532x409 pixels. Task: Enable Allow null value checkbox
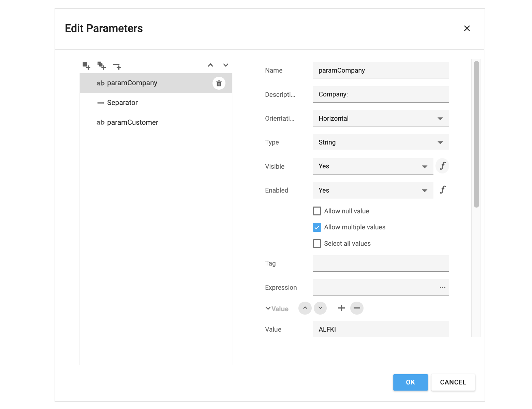[317, 211]
